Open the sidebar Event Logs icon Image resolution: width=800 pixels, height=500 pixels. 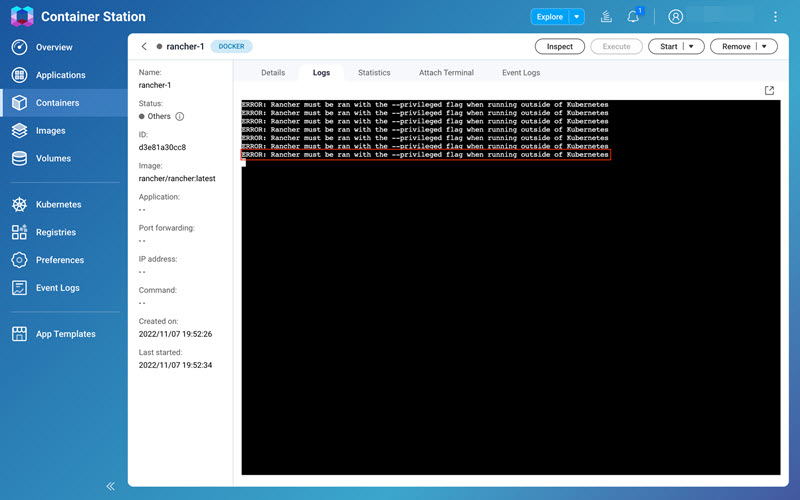click(19, 288)
